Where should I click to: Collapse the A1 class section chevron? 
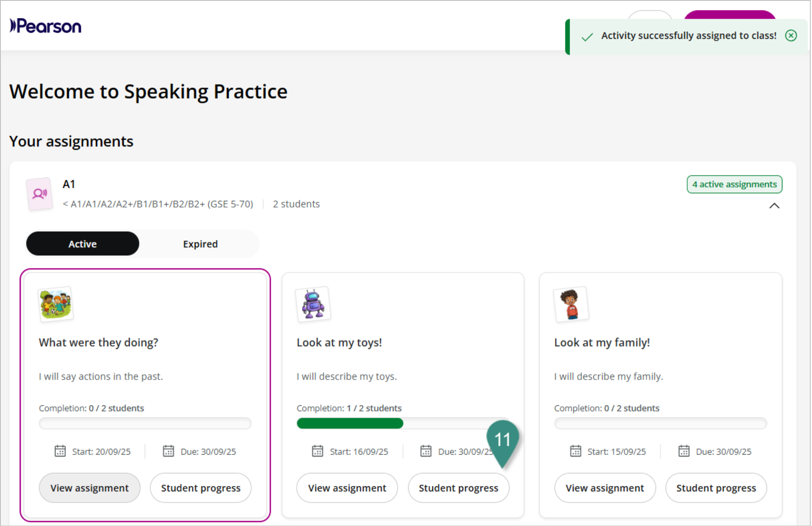coord(774,206)
